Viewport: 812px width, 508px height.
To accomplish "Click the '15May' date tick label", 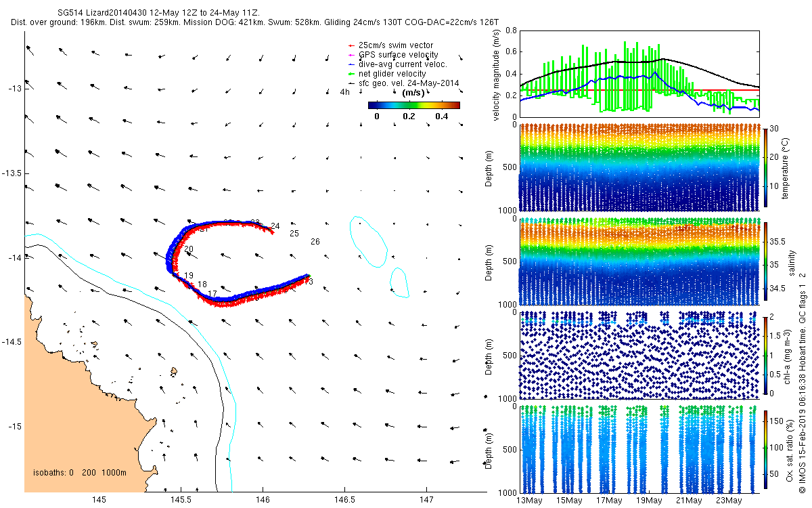I will tap(569, 501).
